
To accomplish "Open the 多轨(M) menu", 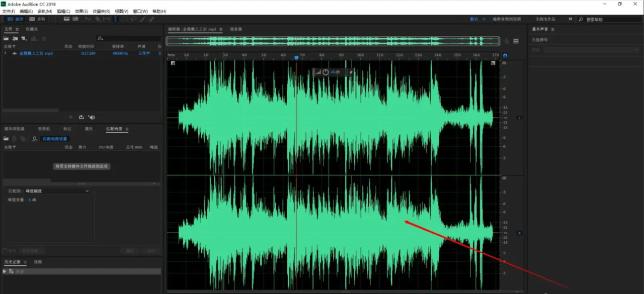I will (x=45, y=11).
